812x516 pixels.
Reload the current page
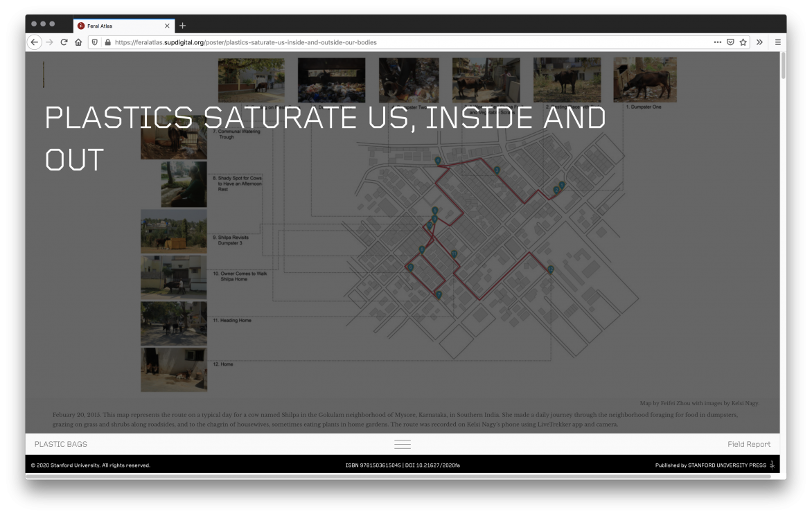[64, 42]
